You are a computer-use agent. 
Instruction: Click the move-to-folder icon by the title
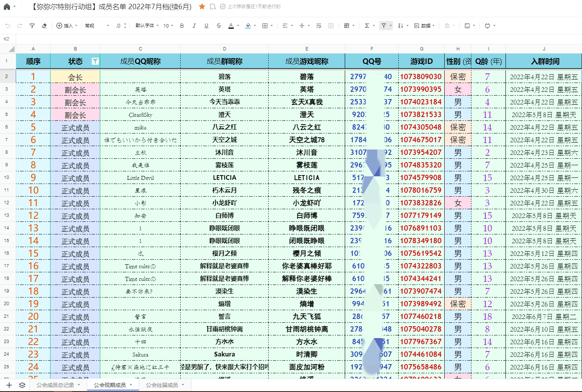coord(213,7)
